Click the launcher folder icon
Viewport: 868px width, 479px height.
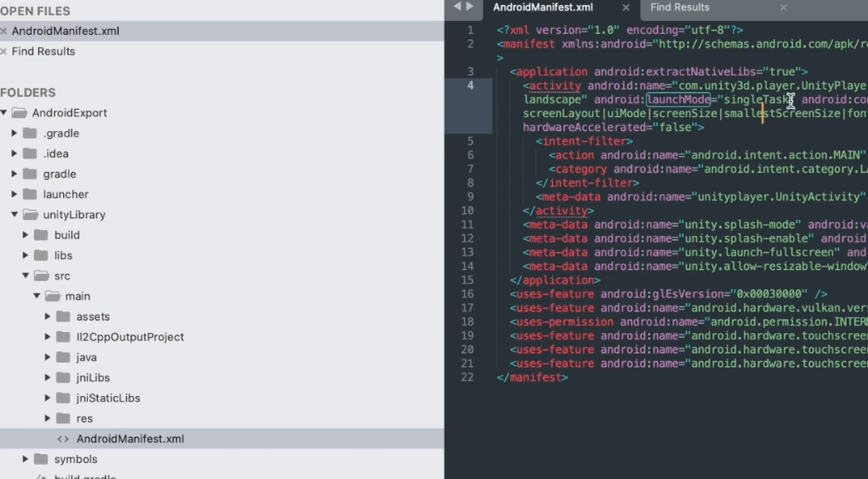(x=30, y=194)
